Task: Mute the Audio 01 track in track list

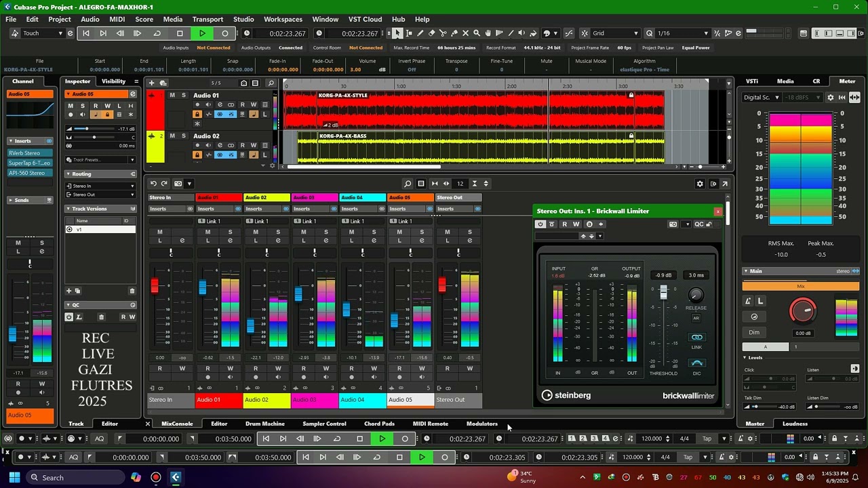Action: click(172, 95)
